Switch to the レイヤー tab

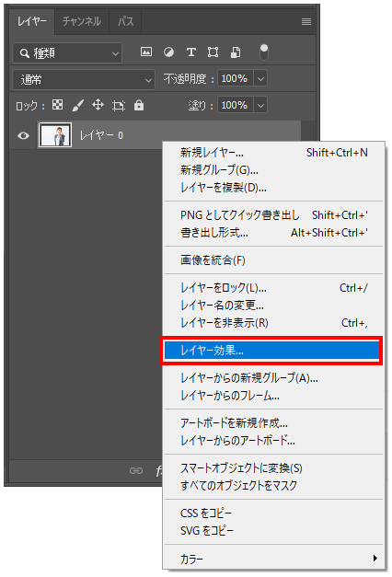point(32,22)
